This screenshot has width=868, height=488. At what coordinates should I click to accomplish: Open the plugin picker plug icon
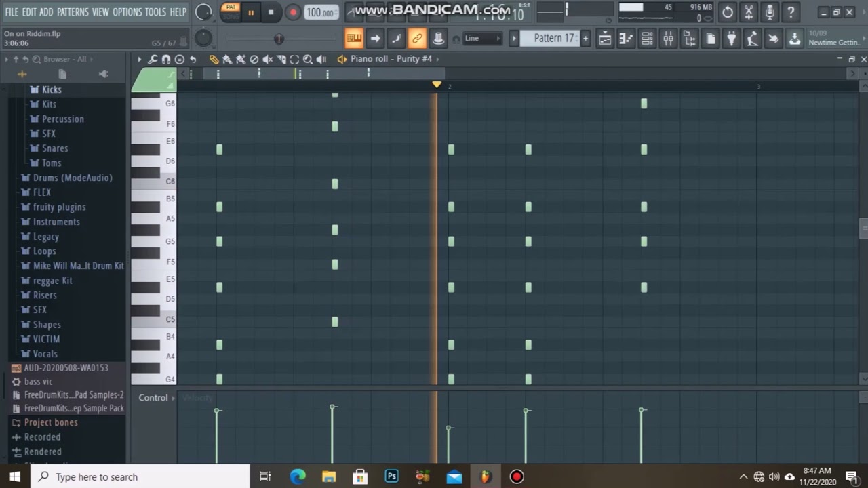click(731, 39)
